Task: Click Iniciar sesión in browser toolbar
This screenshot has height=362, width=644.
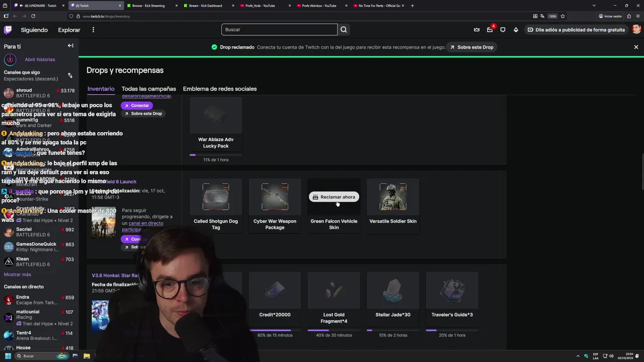Action: point(610,16)
